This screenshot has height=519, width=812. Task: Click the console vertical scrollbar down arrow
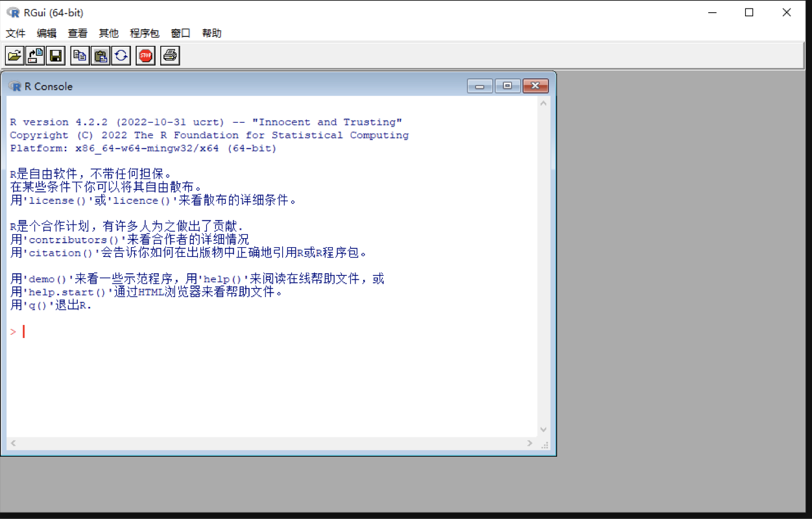point(543,429)
